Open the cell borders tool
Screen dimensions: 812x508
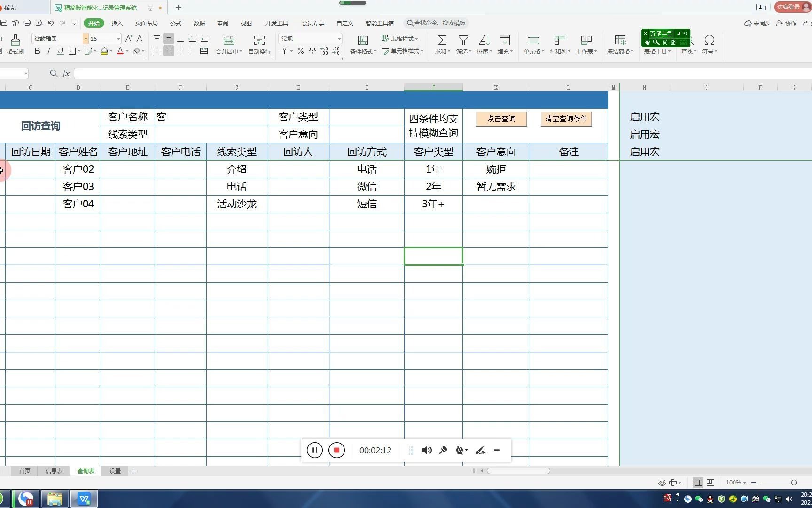(x=72, y=51)
